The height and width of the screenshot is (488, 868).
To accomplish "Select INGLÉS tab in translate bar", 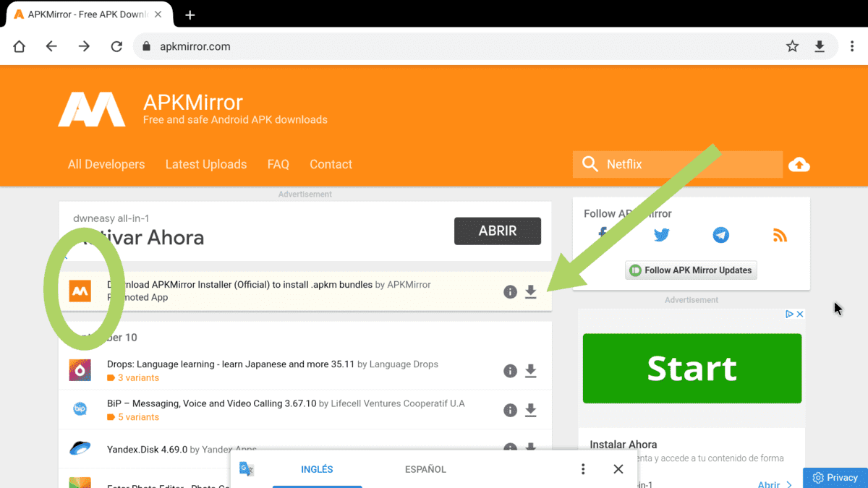I will click(x=317, y=469).
